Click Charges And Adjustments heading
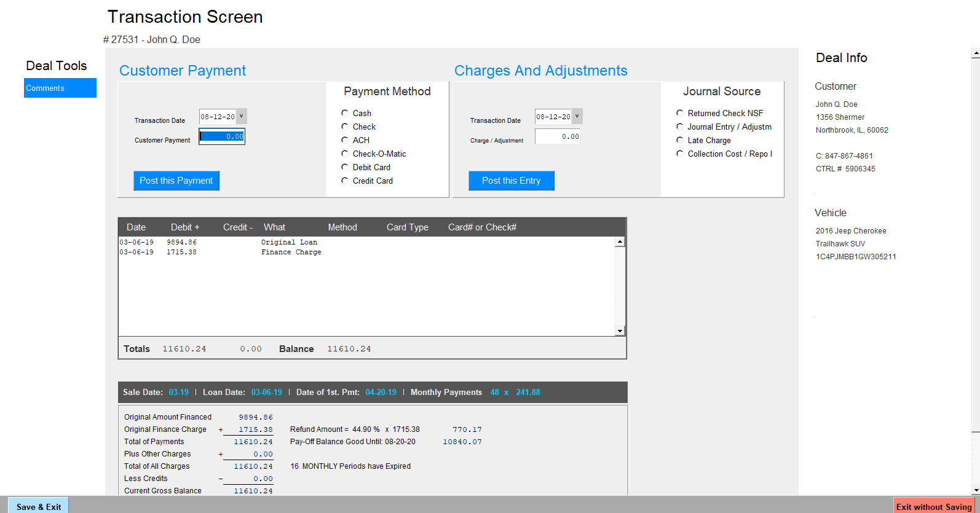980x513 pixels. tap(541, 71)
